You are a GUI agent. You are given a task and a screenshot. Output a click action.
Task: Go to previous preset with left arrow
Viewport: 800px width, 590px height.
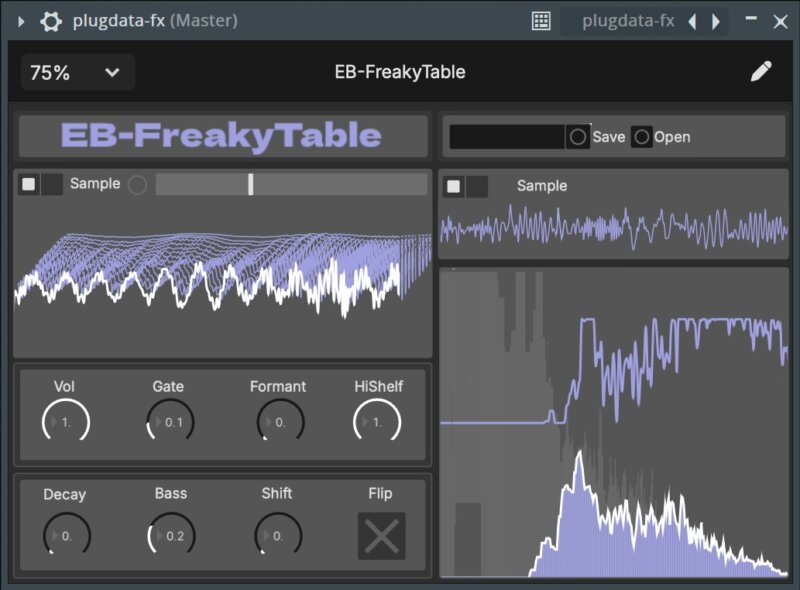[692, 21]
